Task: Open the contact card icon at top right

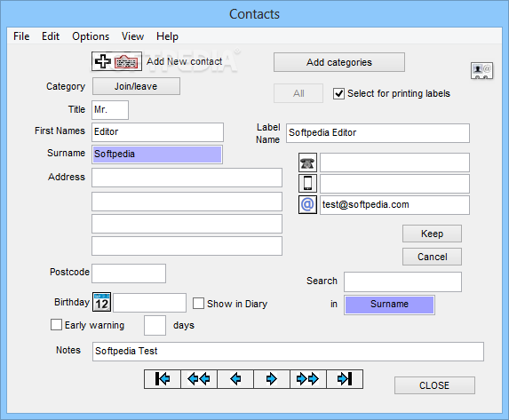Action: [x=481, y=70]
